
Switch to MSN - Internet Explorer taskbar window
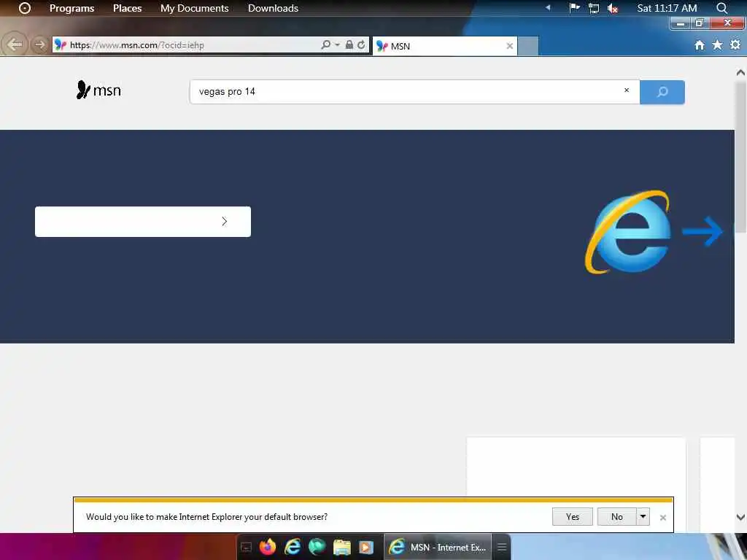point(438,547)
